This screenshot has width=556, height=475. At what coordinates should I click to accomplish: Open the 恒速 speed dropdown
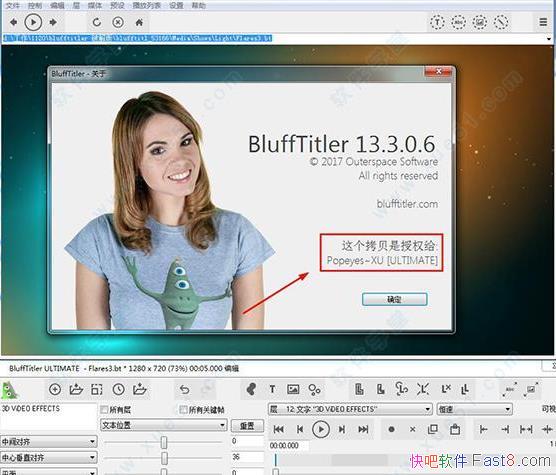pyautogui.click(x=475, y=409)
